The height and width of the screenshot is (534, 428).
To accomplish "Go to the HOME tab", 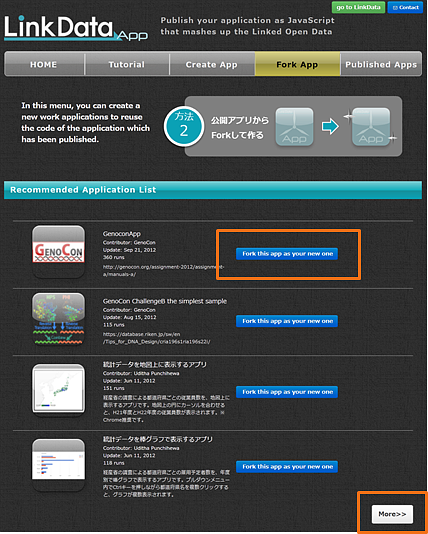I will pyautogui.click(x=44, y=64).
